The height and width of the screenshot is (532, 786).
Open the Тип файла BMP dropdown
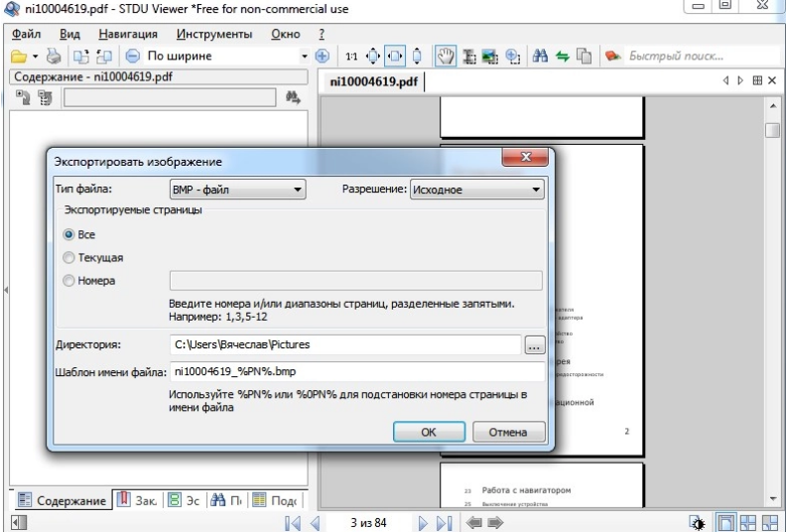pos(237,190)
